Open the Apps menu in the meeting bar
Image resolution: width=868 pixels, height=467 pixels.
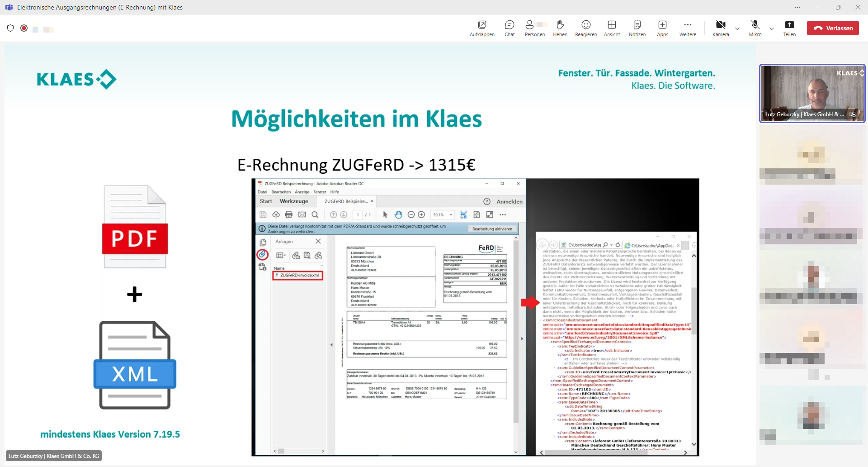662,28
